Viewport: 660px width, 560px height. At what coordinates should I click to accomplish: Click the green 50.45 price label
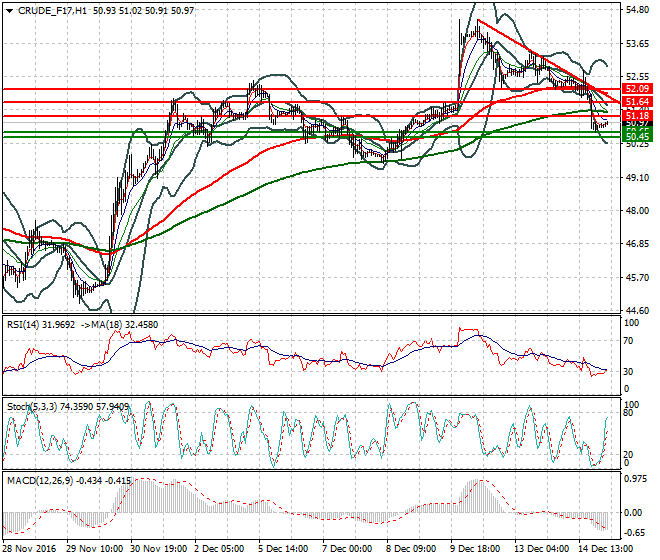[638, 137]
